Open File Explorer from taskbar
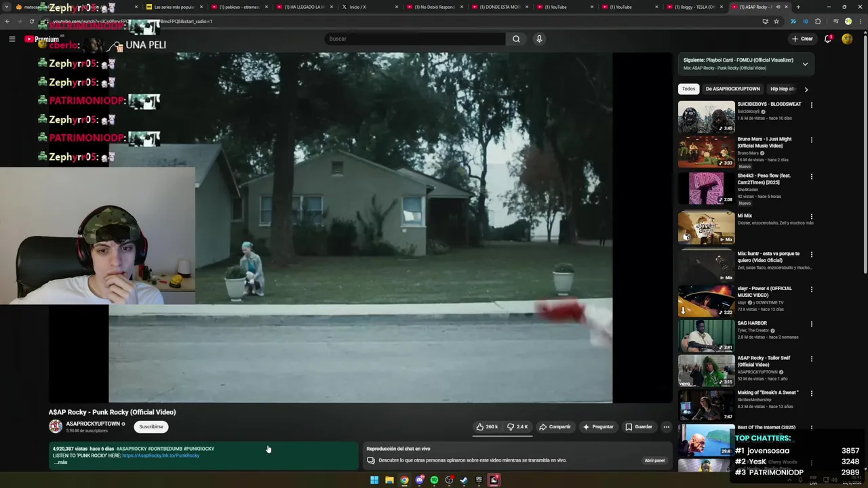This screenshot has height=488, width=868. [x=389, y=480]
